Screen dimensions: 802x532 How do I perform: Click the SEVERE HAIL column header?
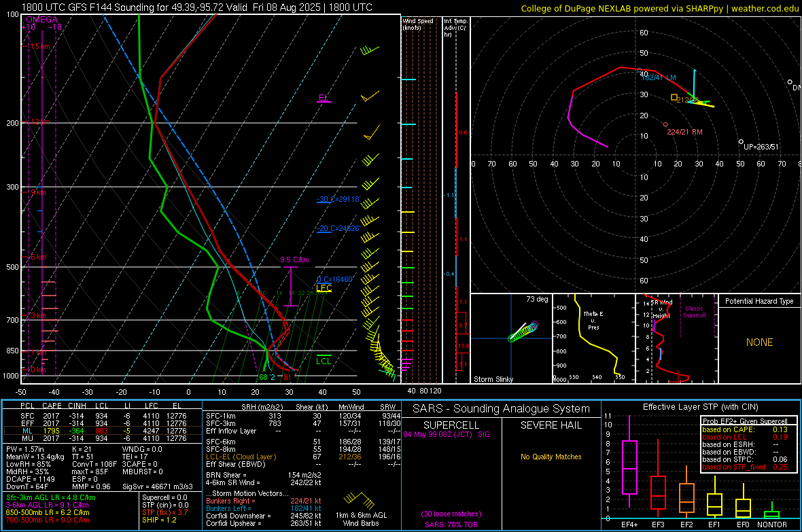coord(551,425)
